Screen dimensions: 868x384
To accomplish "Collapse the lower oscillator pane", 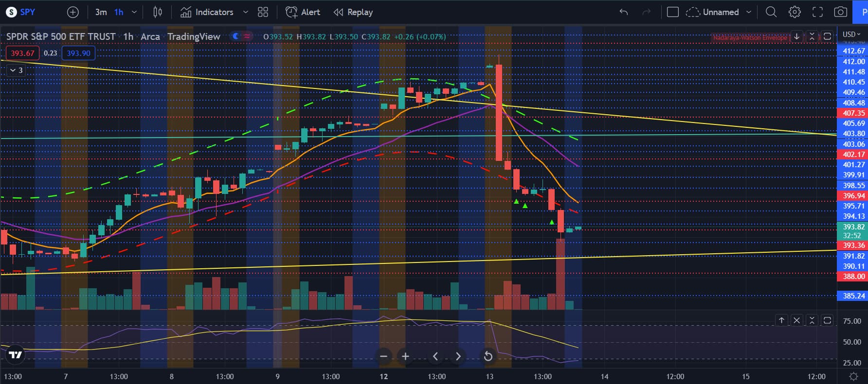I will 812,320.
